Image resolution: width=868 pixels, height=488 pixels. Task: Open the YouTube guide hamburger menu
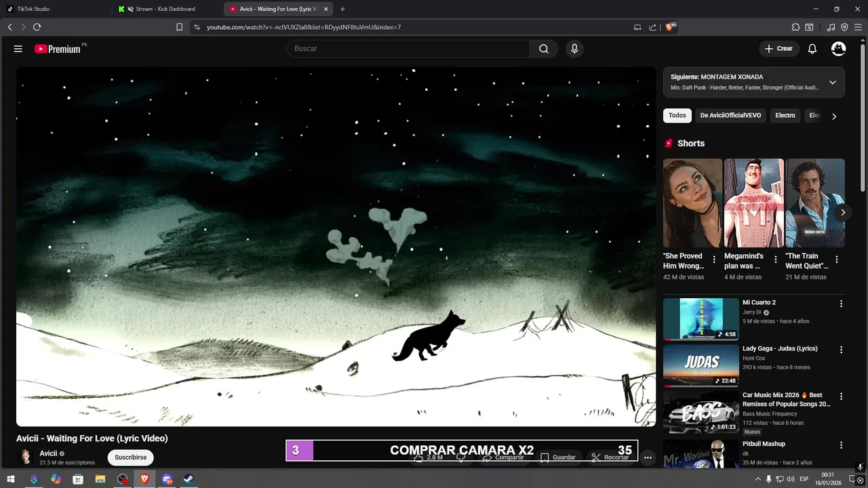(18, 49)
